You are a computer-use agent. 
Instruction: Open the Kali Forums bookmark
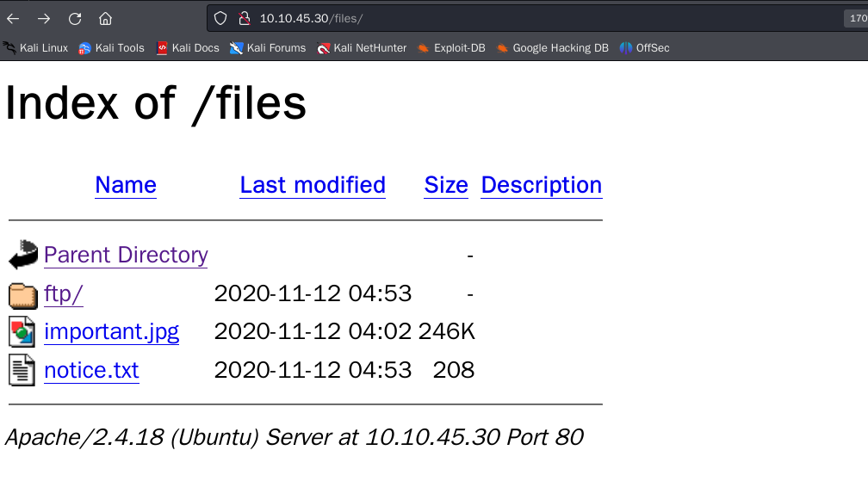pyautogui.click(x=268, y=48)
